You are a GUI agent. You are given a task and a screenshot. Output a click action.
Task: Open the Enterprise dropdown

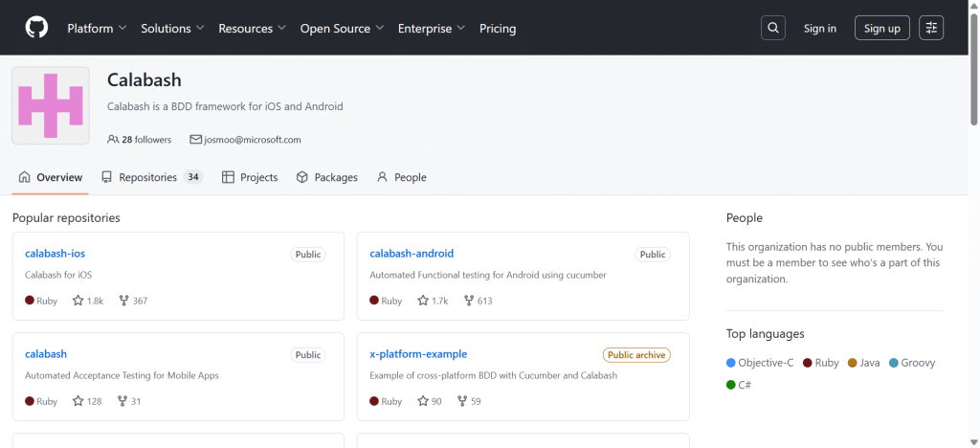(x=432, y=28)
